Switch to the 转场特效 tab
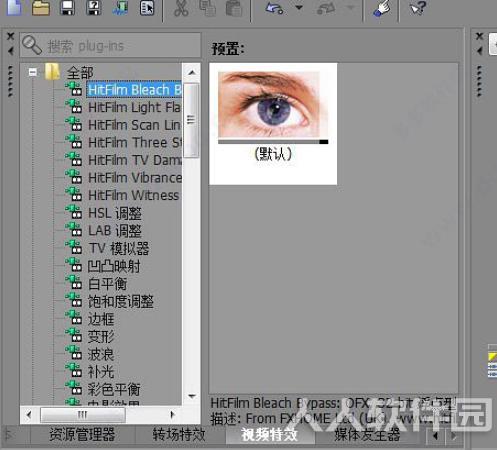This screenshot has height=450, width=497. 179,434
